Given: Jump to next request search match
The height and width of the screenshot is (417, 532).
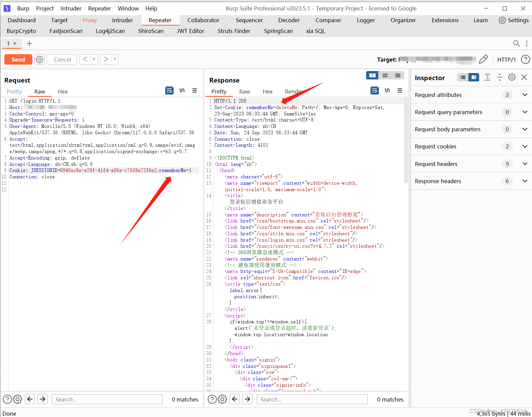Looking at the screenshot, I should (43, 399).
